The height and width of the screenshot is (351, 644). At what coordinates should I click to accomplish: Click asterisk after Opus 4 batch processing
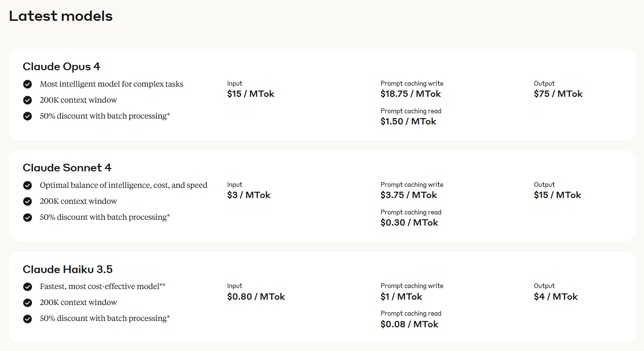[169, 115]
